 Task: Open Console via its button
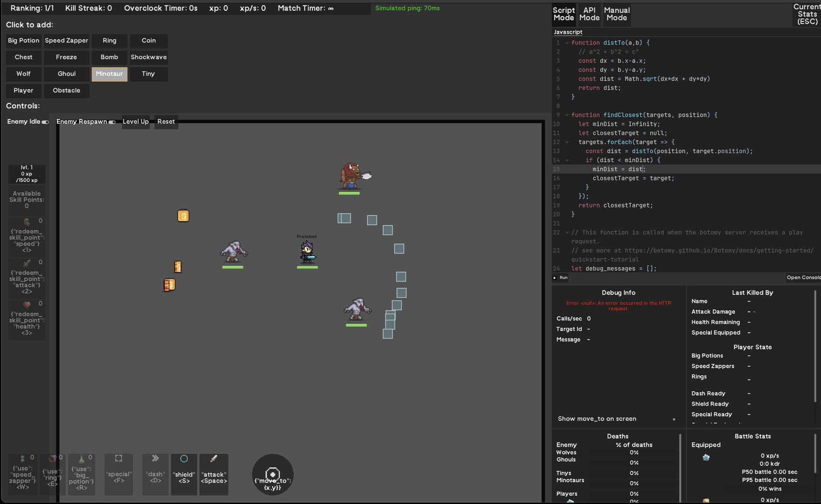(803, 277)
